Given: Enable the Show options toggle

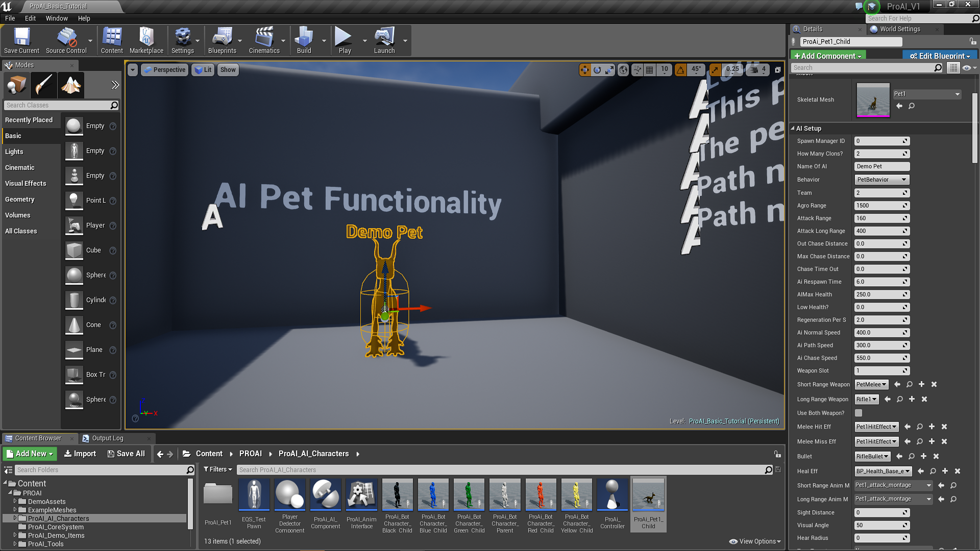Looking at the screenshot, I should [228, 69].
